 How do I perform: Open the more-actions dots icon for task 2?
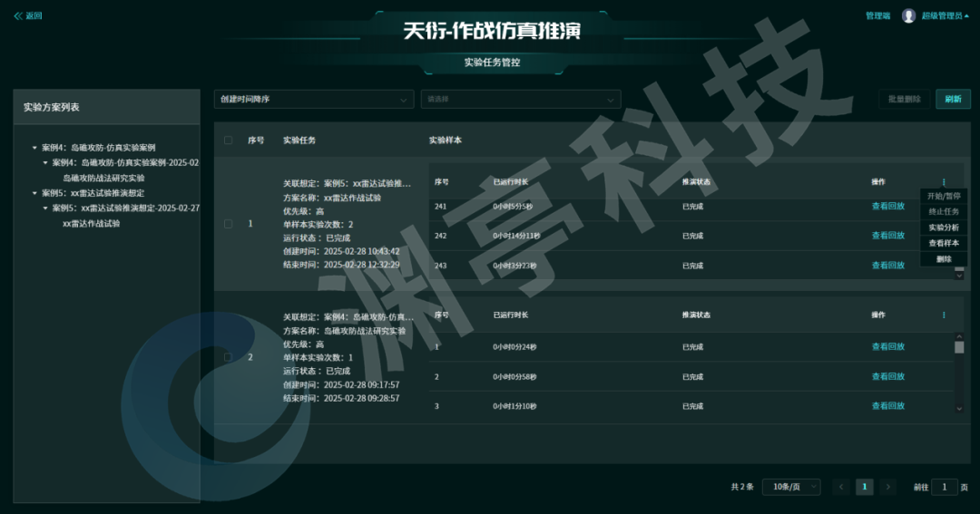click(x=944, y=315)
